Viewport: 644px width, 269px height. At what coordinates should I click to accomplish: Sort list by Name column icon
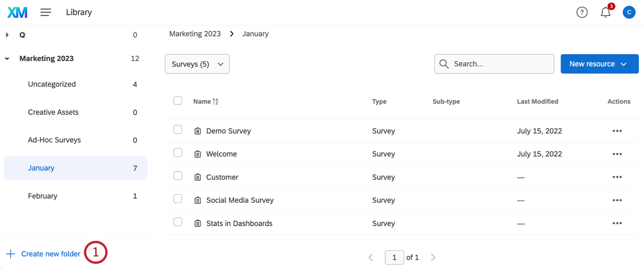click(x=215, y=102)
